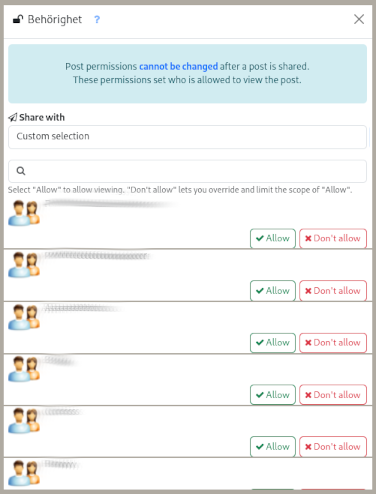This screenshot has height=494, width=376.
Task: Choose Don't allow for the third group
Action: pos(333,343)
